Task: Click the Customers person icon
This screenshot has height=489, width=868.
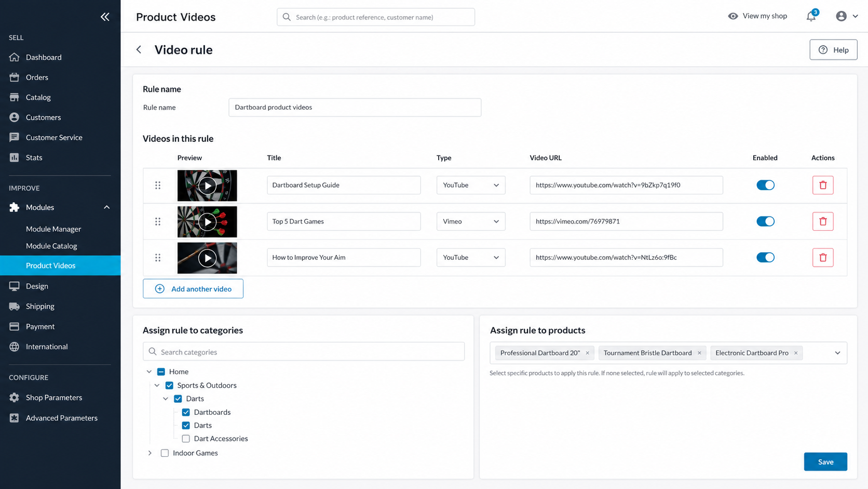Action: click(x=15, y=117)
